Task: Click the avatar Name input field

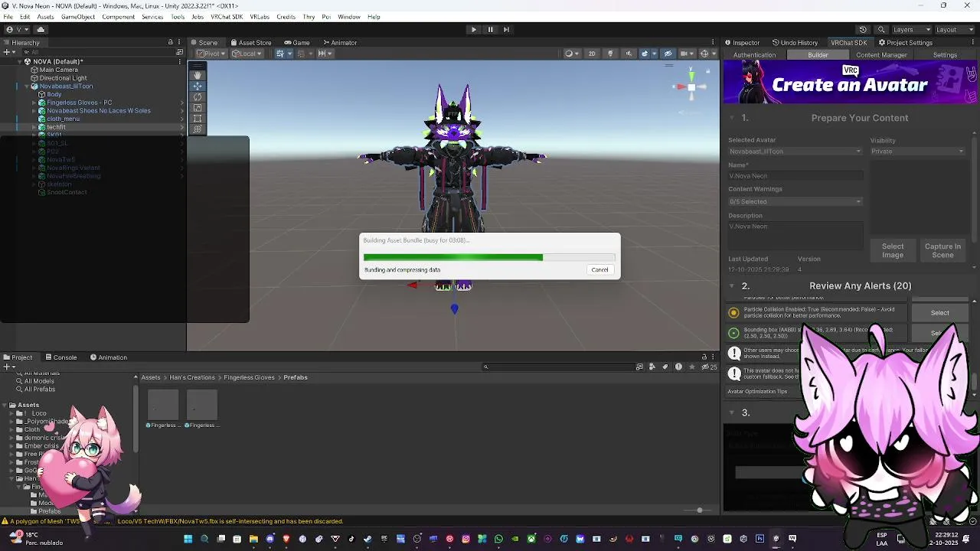Action: coord(795,176)
